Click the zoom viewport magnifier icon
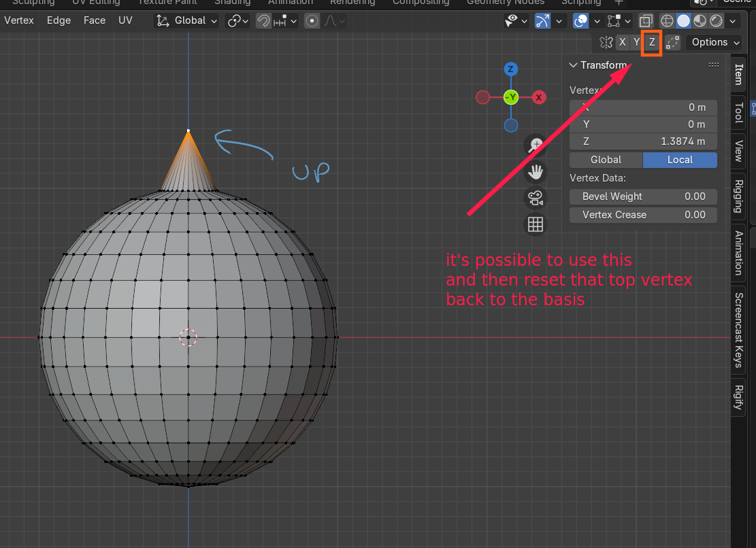756x548 pixels. 535,145
